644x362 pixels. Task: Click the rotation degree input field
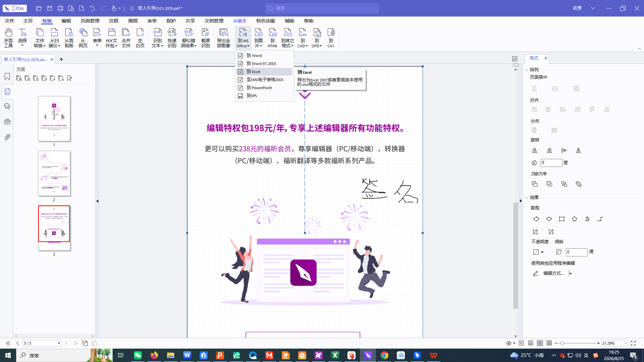point(551,163)
